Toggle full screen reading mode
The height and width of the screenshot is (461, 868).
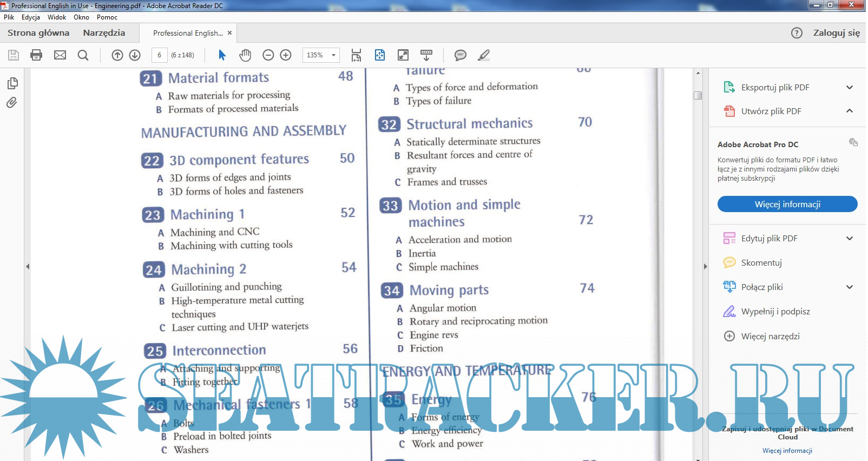[x=403, y=55]
